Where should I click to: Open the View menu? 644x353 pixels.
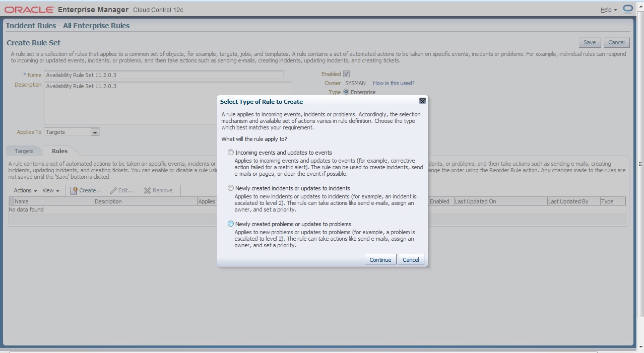pos(50,190)
